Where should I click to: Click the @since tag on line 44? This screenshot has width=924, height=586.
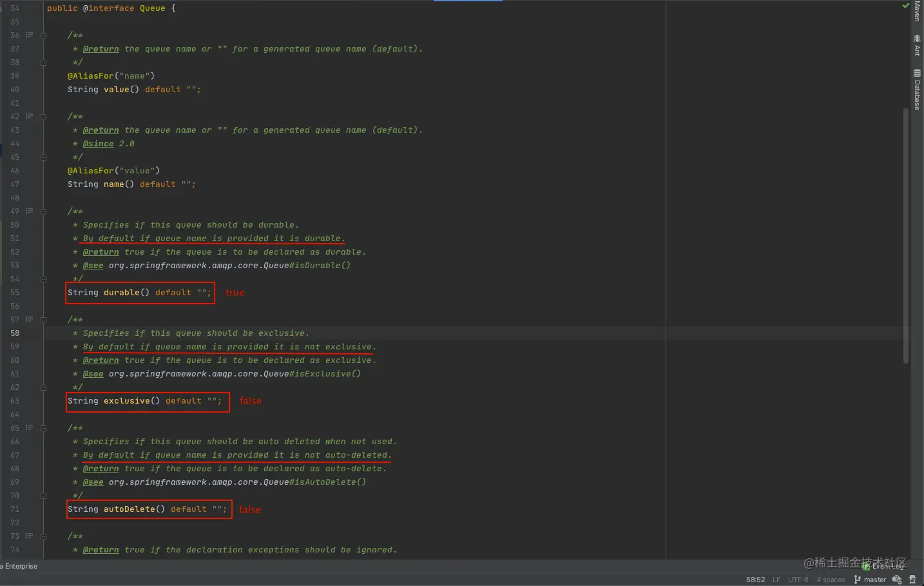(x=98, y=144)
